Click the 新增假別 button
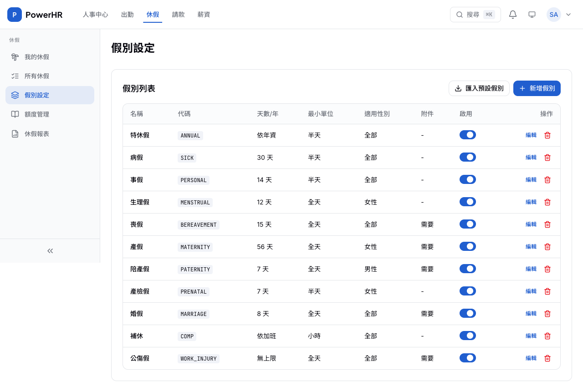 tap(537, 88)
